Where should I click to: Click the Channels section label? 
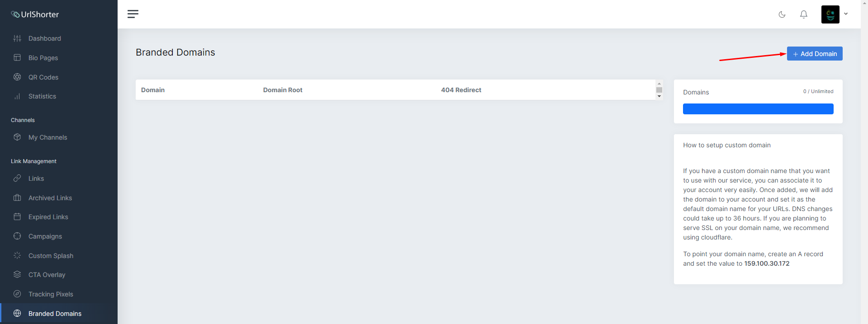coord(23,120)
